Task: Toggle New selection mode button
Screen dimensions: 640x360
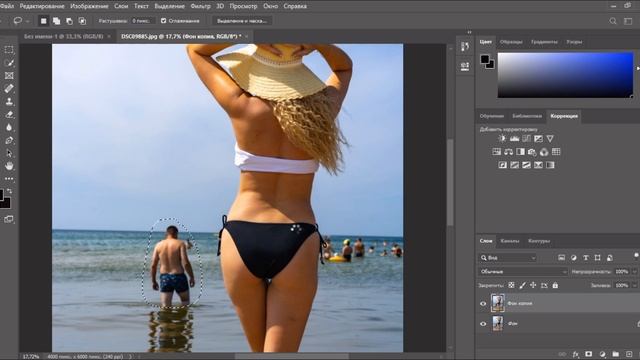Action: point(43,21)
